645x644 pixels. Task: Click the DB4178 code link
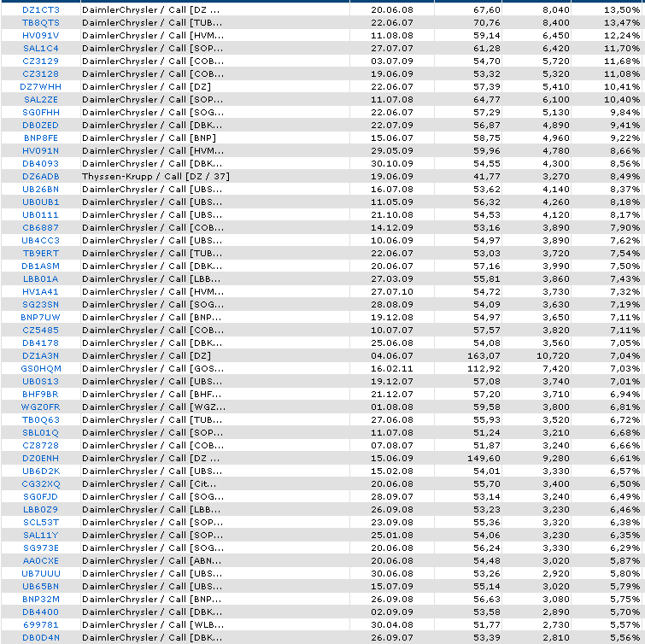[x=41, y=342]
